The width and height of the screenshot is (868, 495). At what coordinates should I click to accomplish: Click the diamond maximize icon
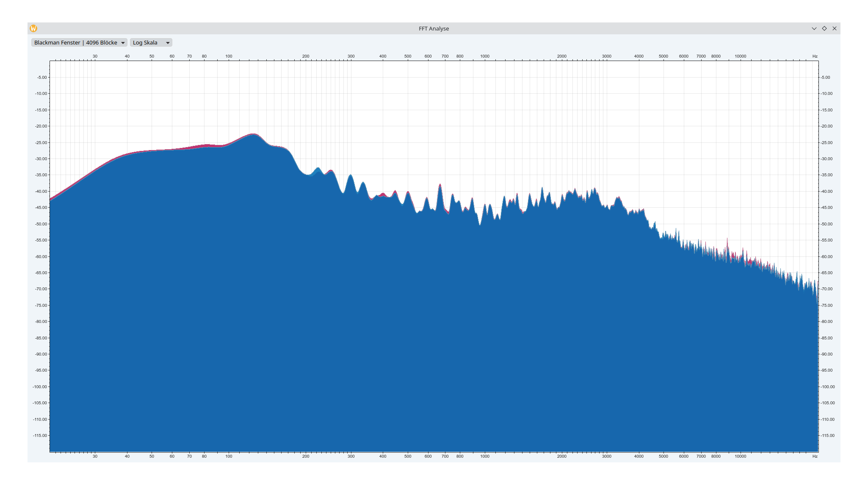click(x=824, y=28)
